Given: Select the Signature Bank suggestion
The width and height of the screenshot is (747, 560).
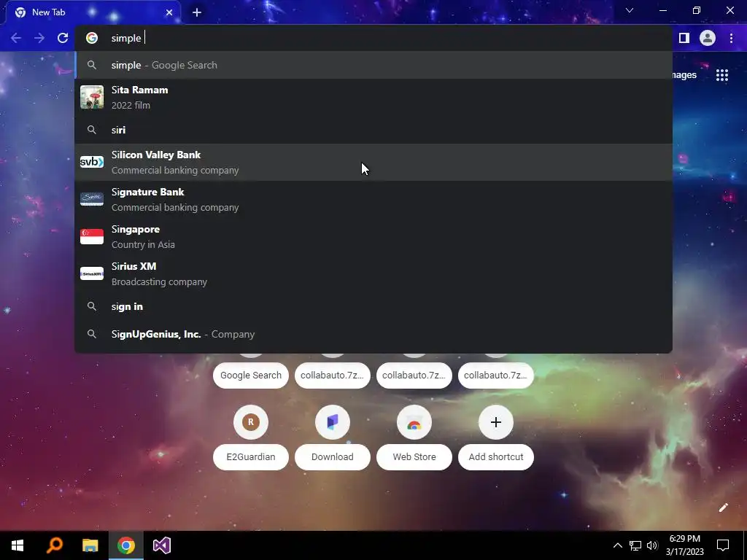Looking at the screenshot, I should pyautogui.click(x=373, y=200).
